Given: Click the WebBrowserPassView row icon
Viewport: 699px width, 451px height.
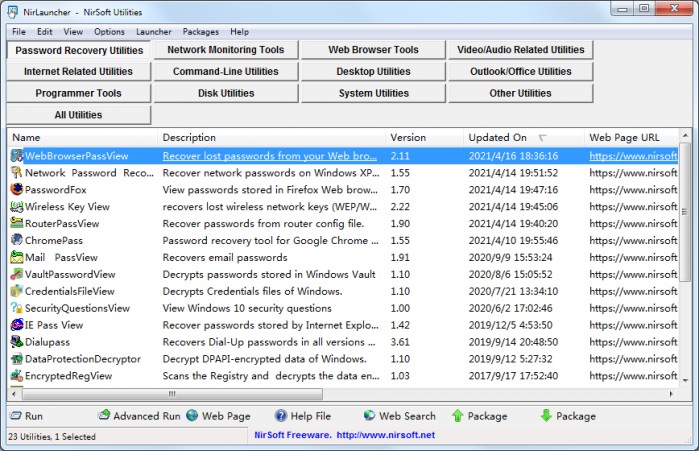Looking at the screenshot, I should 16,156.
